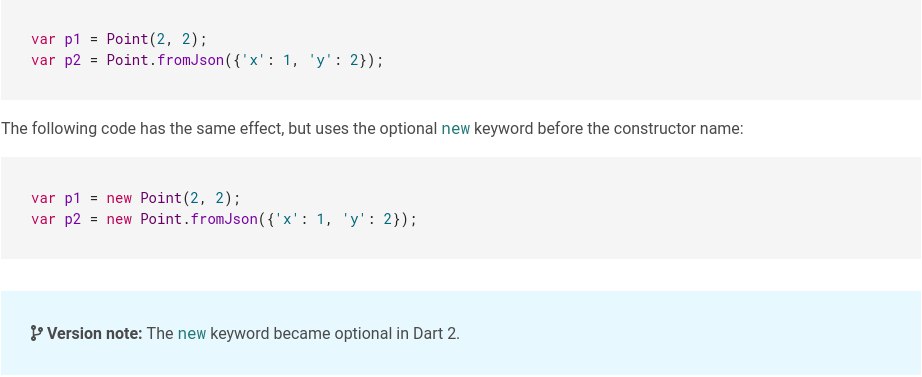
Task: Click the 'y' string key in the second code block
Action: pos(354,219)
